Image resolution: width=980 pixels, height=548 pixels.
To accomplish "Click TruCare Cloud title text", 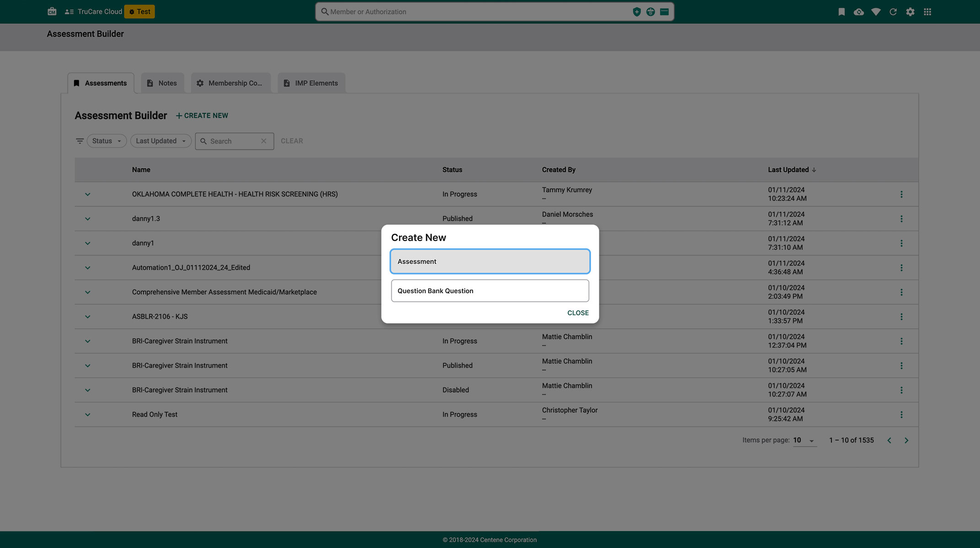I will pyautogui.click(x=100, y=11).
